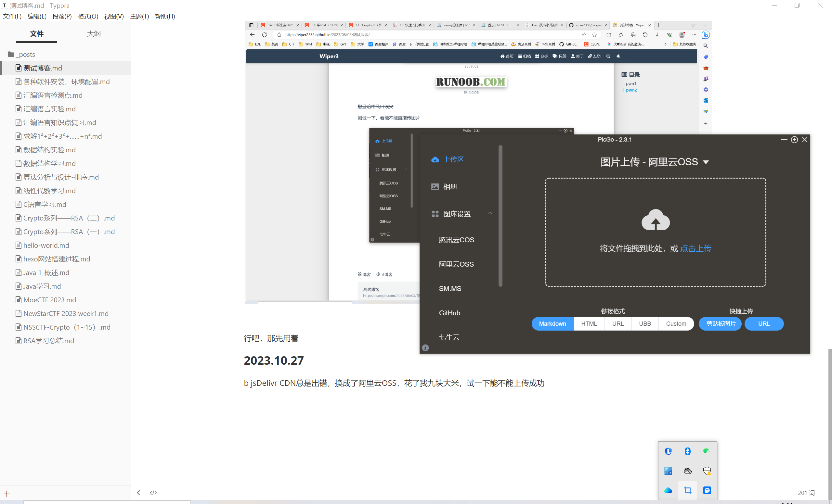Open 七牛云 settings in PicGo
This screenshot has height=504, width=832.
point(449,337)
